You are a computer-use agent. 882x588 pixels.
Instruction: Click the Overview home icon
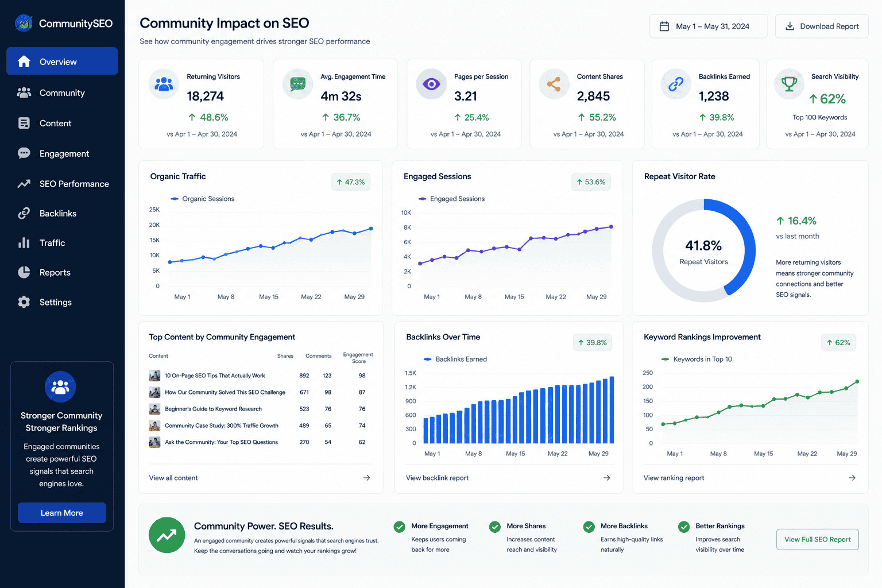click(x=24, y=61)
